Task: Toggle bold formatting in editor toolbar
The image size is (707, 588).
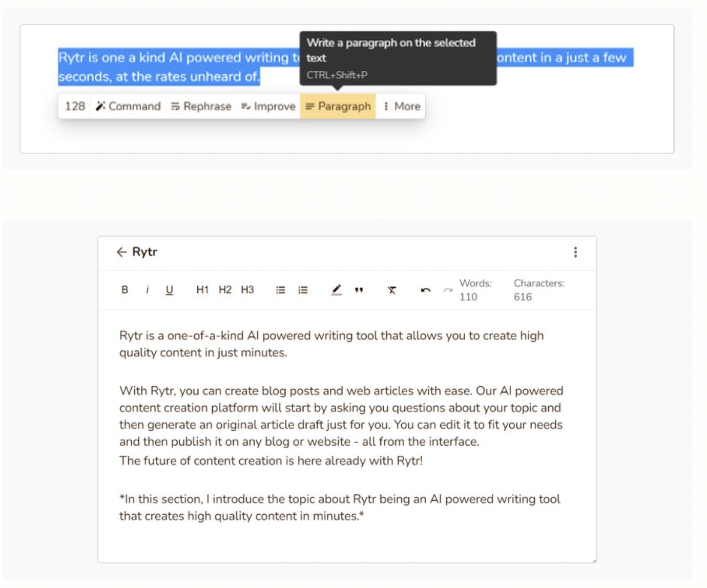Action: (x=124, y=290)
